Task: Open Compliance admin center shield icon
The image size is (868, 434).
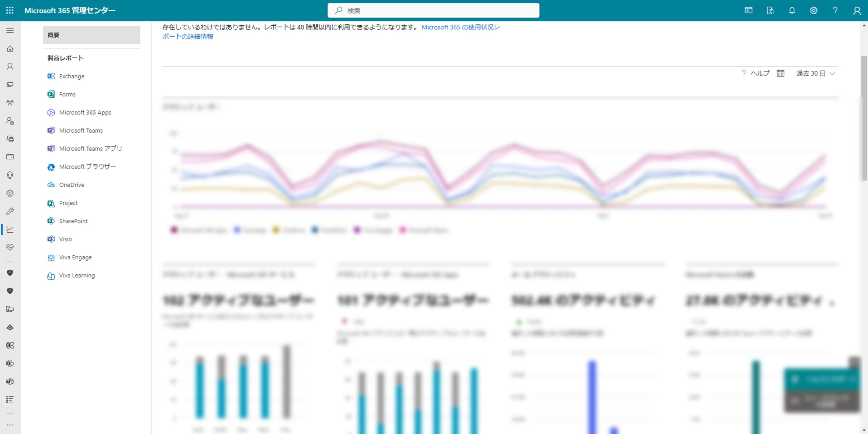Action: pyautogui.click(x=10, y=291)
